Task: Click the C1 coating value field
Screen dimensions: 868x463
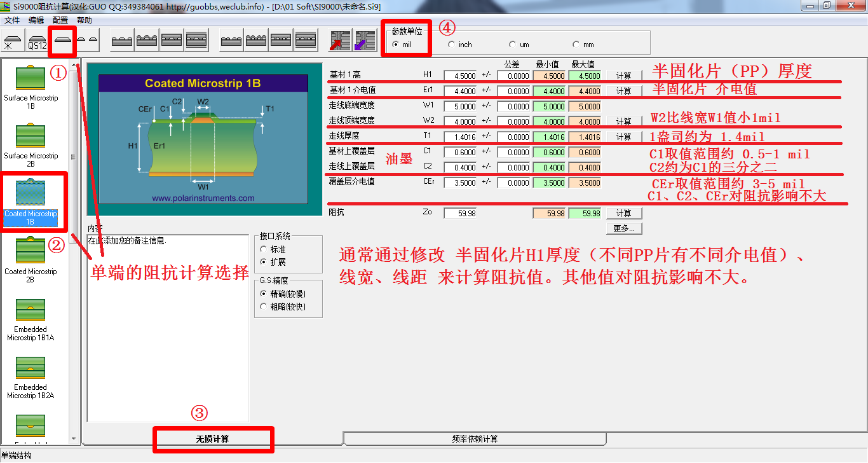Action: (x=461, y=152)
